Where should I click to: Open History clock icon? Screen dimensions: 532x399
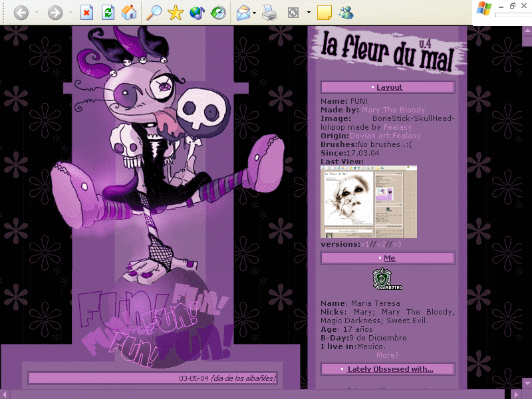point(218,13)
